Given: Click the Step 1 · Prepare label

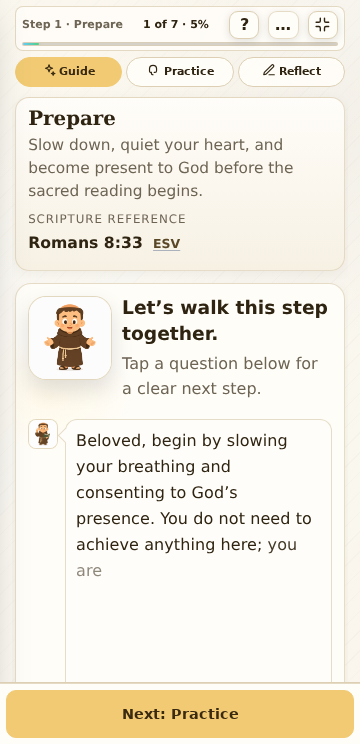Looking at the screenshot, I should pos(73,24).
